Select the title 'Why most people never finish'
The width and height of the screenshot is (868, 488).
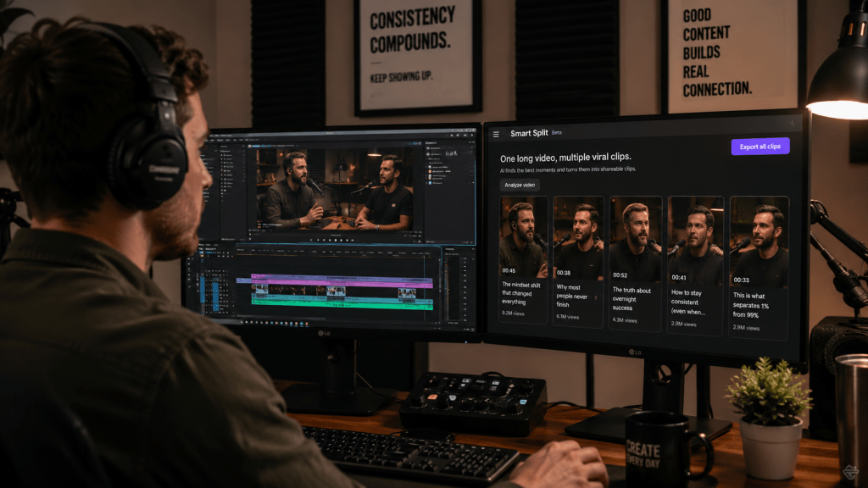tap(571, 296)
